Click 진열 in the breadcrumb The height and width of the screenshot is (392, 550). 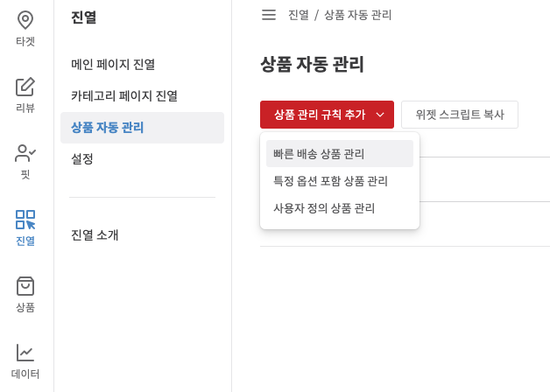[x=299, y=15]
